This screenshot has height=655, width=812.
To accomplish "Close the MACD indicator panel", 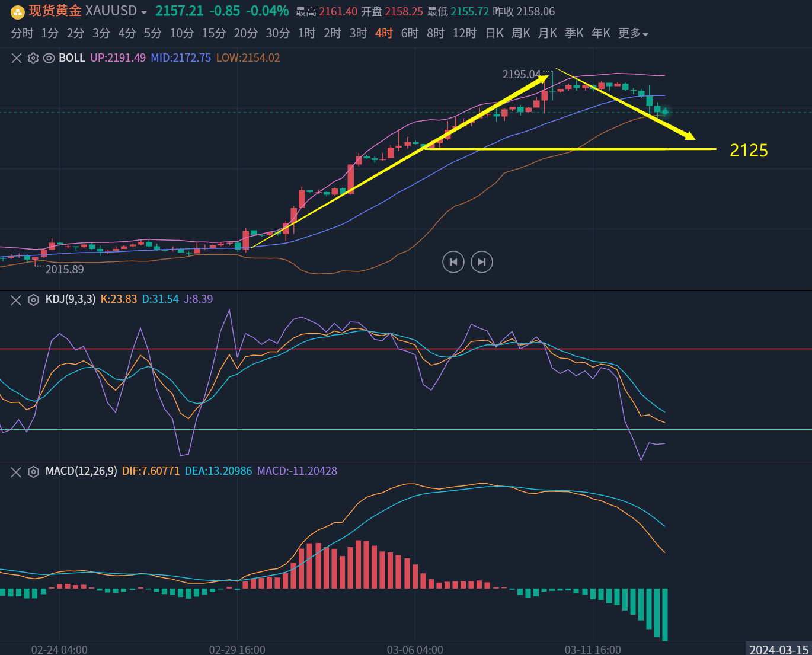I will 16,472.
